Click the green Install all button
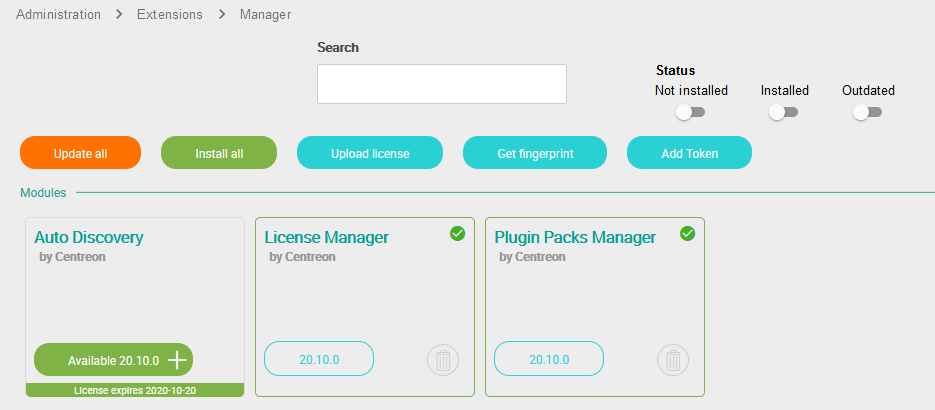The width and height of the screenshot is (935, 410). (x=218, y=154)
